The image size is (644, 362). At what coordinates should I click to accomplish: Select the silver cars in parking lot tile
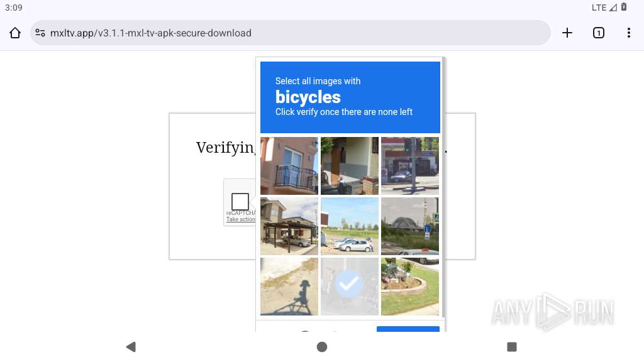pos(350,226)
